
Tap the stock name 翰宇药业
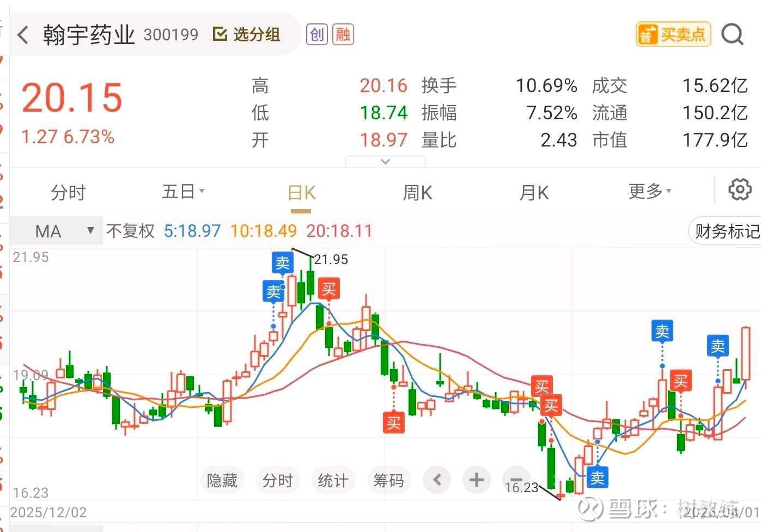89,35
